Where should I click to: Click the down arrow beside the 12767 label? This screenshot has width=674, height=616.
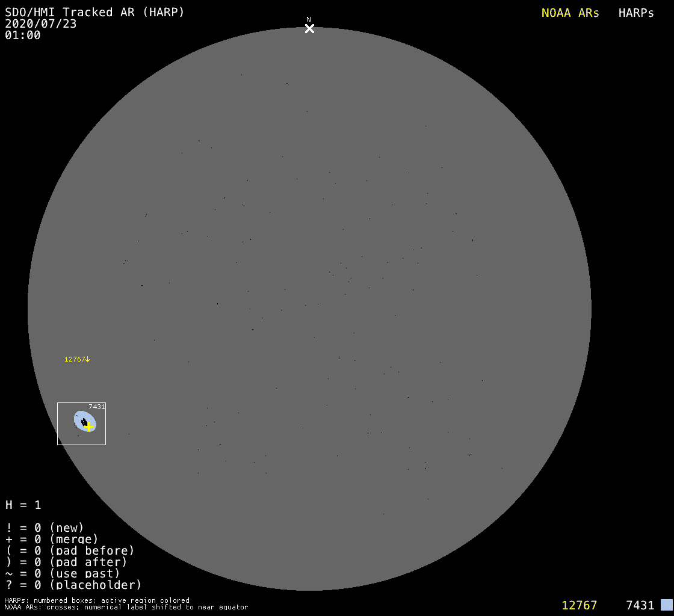[x=88, y=359]
